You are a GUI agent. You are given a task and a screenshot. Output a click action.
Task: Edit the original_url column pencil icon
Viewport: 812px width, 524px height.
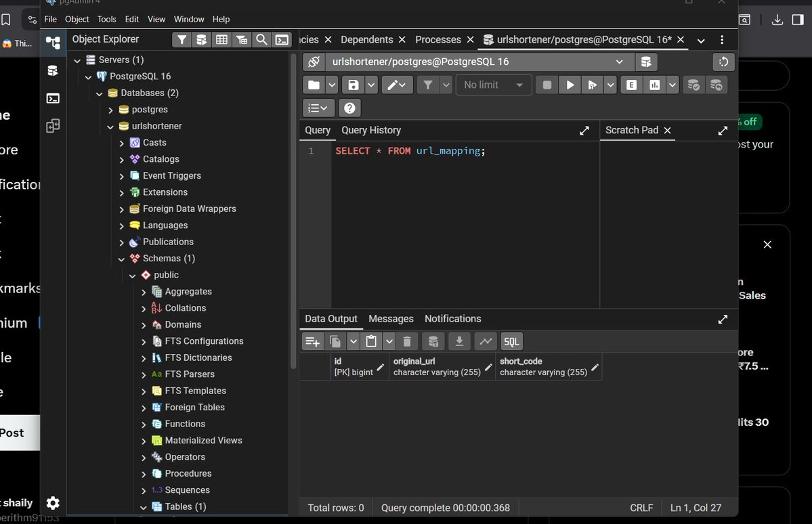[x=488, y=367]
